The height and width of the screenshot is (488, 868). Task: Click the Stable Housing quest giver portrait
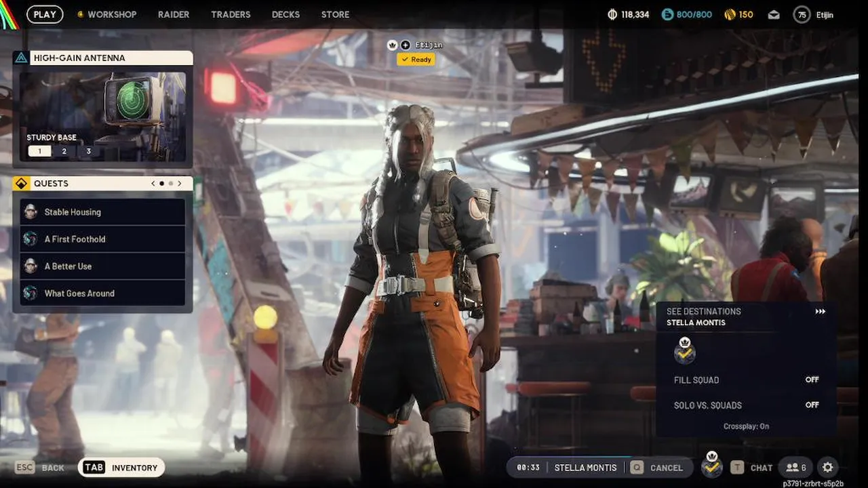(31, 212)
